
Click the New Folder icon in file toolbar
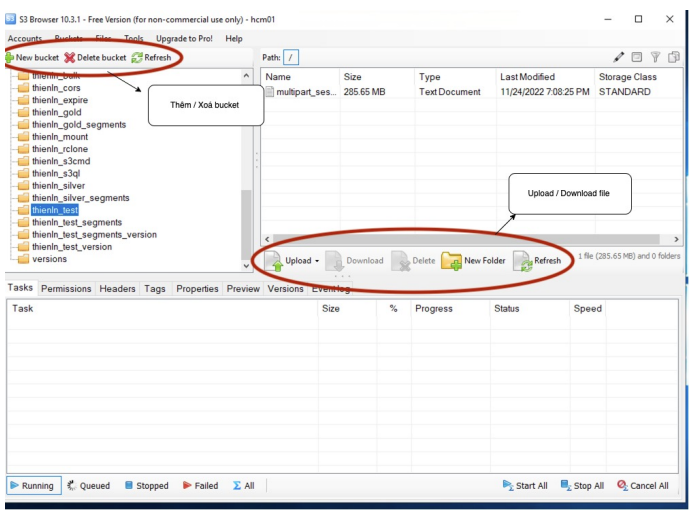(x=452, y=261)
